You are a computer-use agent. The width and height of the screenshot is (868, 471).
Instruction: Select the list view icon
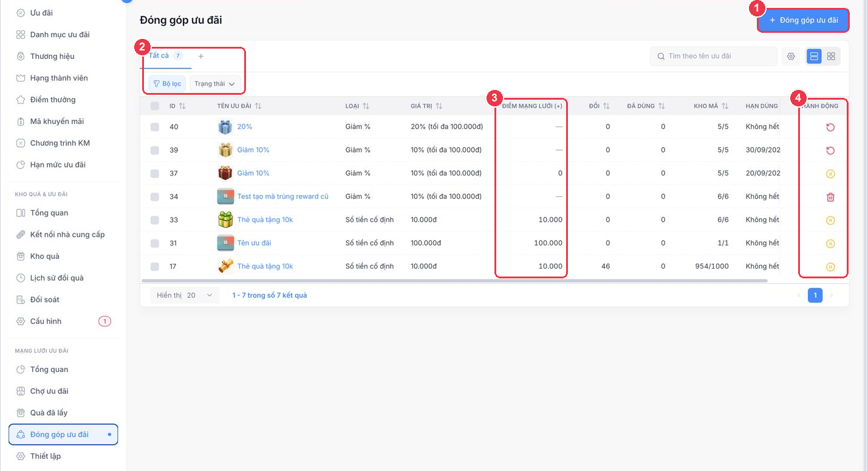pos(814,57)
